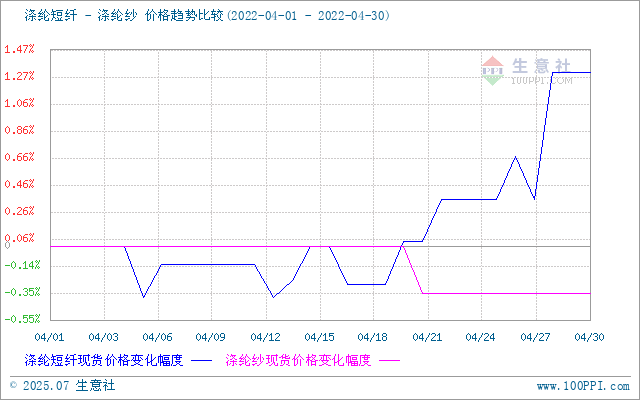
Task: Click the chart title 涤纶短纤 - 涤纶纱 价格趋势比较
Action: pyautogui.click(x=124, y=16)
